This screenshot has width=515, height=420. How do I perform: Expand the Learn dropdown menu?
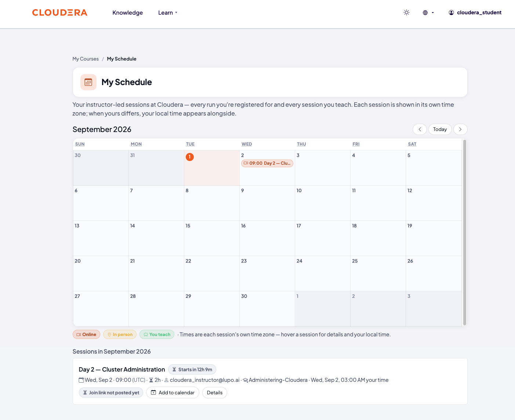click(x=168, y=12)
